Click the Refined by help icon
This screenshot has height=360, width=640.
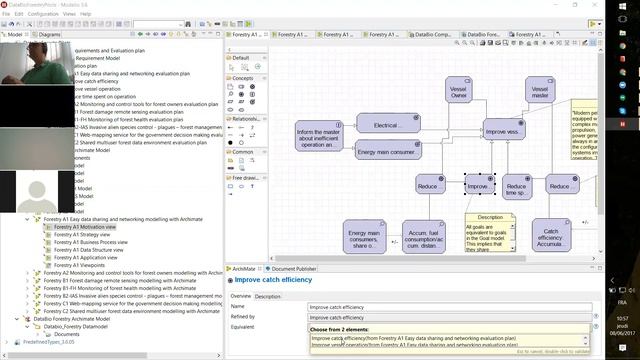596,316
